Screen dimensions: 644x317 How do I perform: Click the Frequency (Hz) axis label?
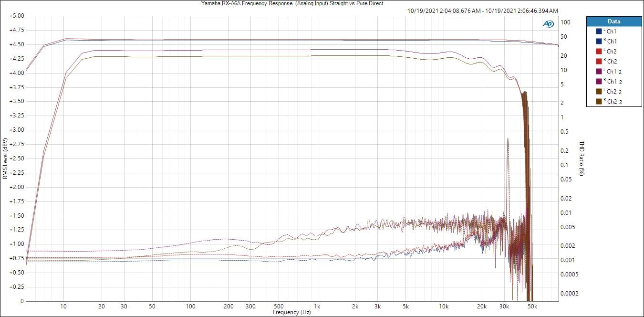[292, 312]
